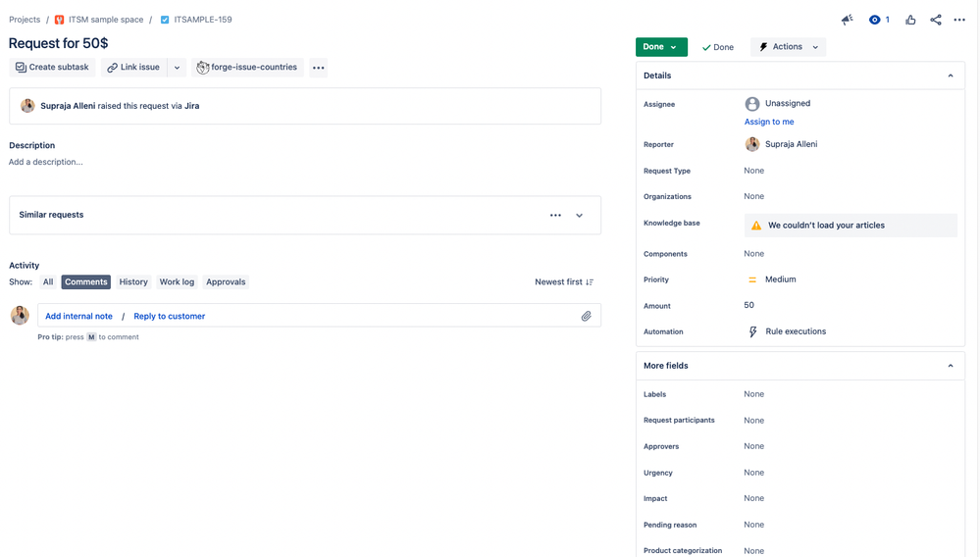The image size is (980, 557).
Task: Switch to the History tab
Action: 133,282
